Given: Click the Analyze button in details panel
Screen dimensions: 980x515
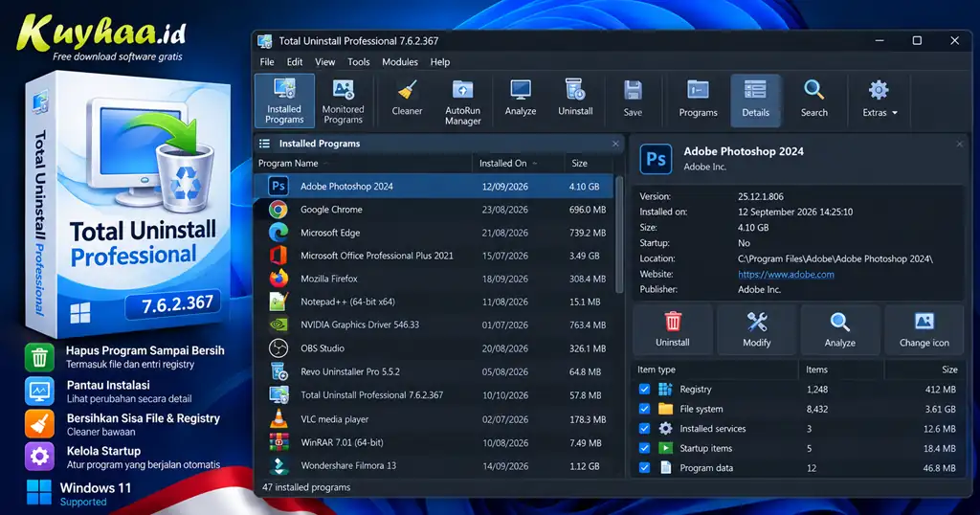Looking at the screenshot, I should [840, 329].
